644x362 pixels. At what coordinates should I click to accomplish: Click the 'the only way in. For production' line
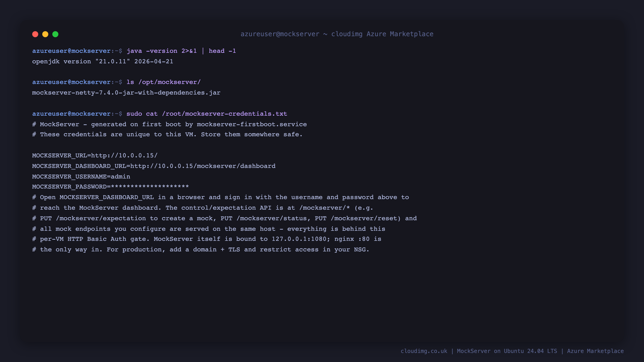point(201,249)
